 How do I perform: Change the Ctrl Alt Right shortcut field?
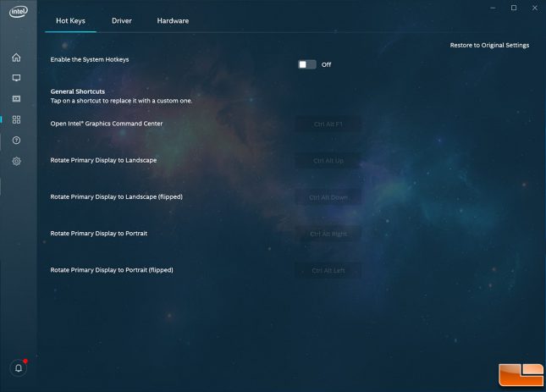coord(328,234)
